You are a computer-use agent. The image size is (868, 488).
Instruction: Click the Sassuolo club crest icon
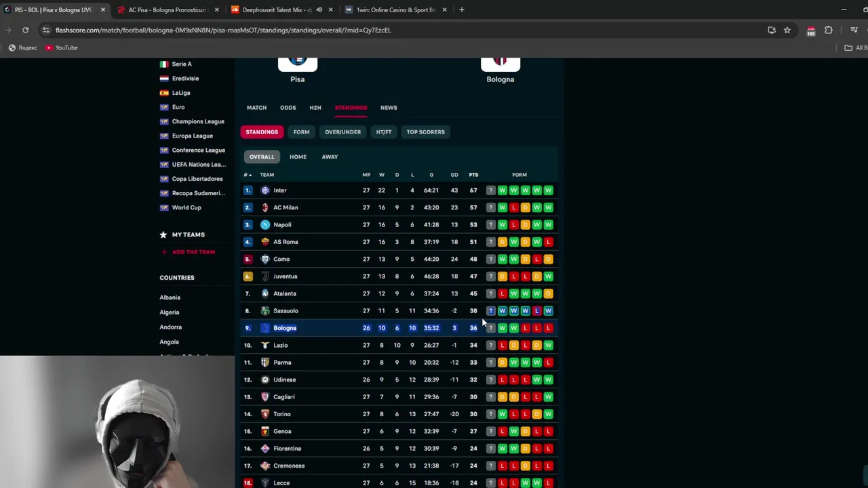265,310
